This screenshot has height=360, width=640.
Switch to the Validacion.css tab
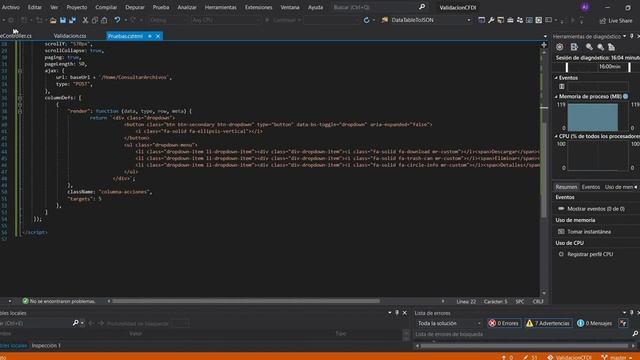[70, 36]
